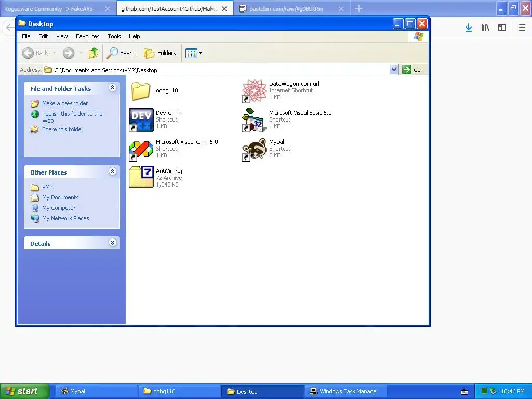This screenshot has width=532, height=399.
Task: Open the Views dropdown button
Action: point(193,53)
